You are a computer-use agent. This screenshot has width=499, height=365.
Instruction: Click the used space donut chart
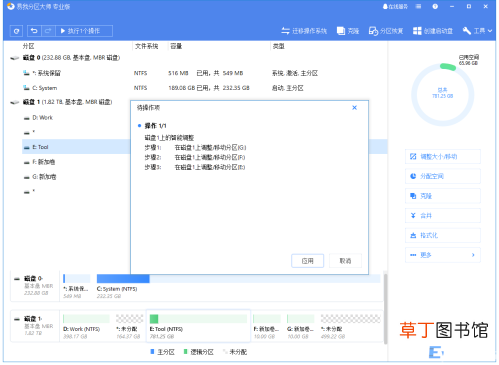[443, 95]
